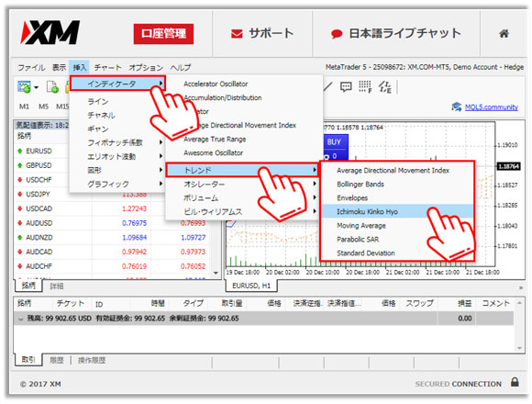Expand the エリオット波動 submenu
Viewport: 532px width, 404px height.
point(117,156)
